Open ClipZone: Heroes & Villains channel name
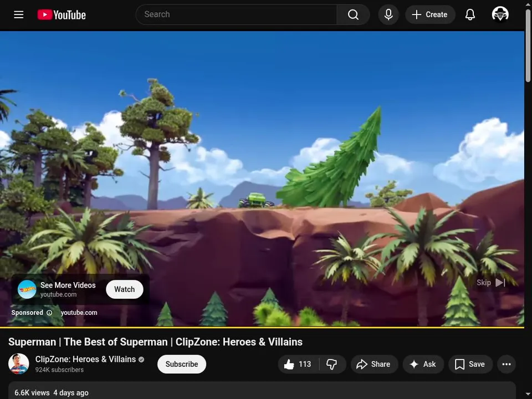 coord(85,359)
